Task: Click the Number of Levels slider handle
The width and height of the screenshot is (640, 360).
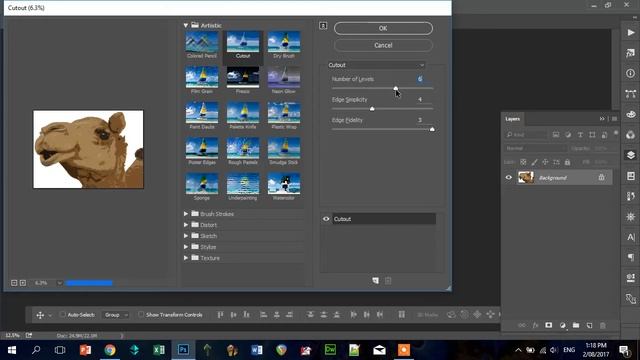Action: point(396,88)
